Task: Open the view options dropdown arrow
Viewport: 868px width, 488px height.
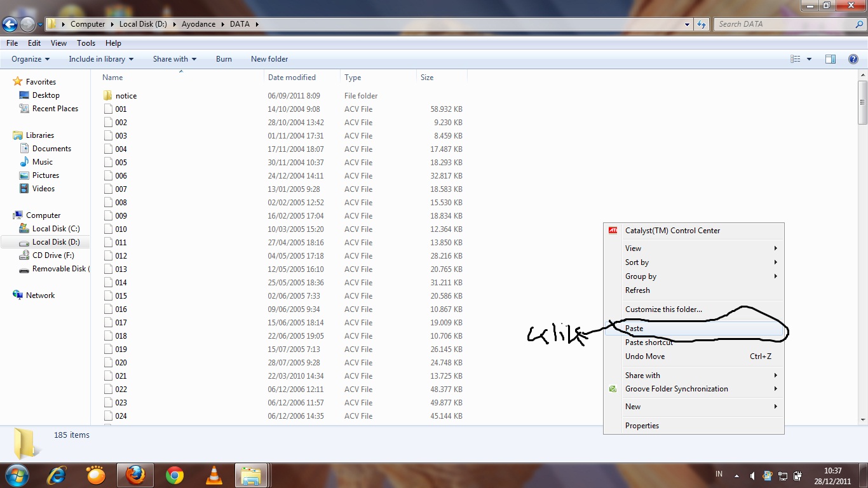Action: (809, 59)
